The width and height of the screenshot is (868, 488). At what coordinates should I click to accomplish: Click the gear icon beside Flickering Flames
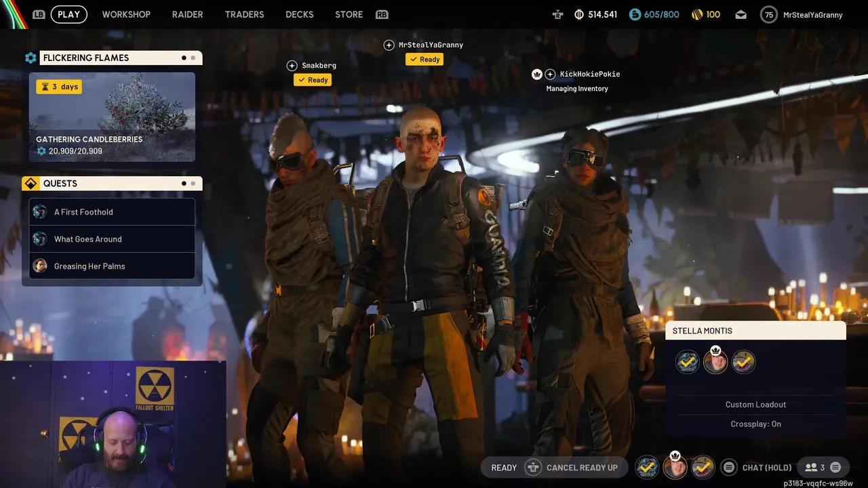point(31,58)
